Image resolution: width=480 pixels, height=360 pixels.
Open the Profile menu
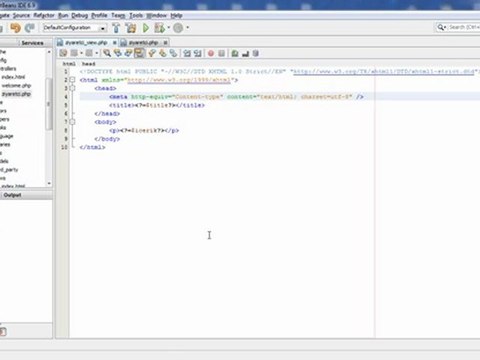coord(99,15)
